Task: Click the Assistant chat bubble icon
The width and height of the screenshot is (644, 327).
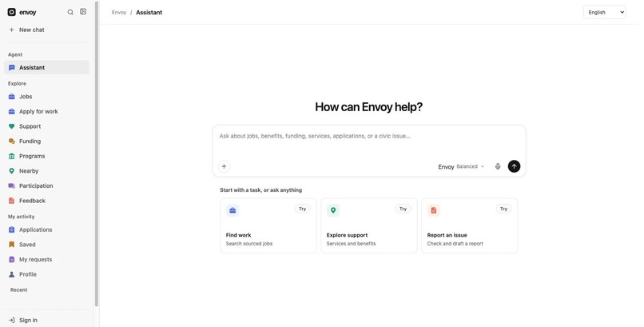Action: [11, 67]
